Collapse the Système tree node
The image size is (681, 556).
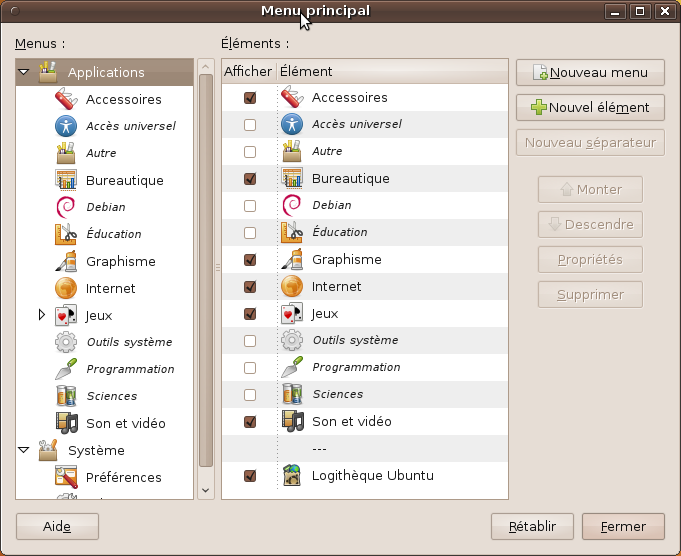[24, 450]
